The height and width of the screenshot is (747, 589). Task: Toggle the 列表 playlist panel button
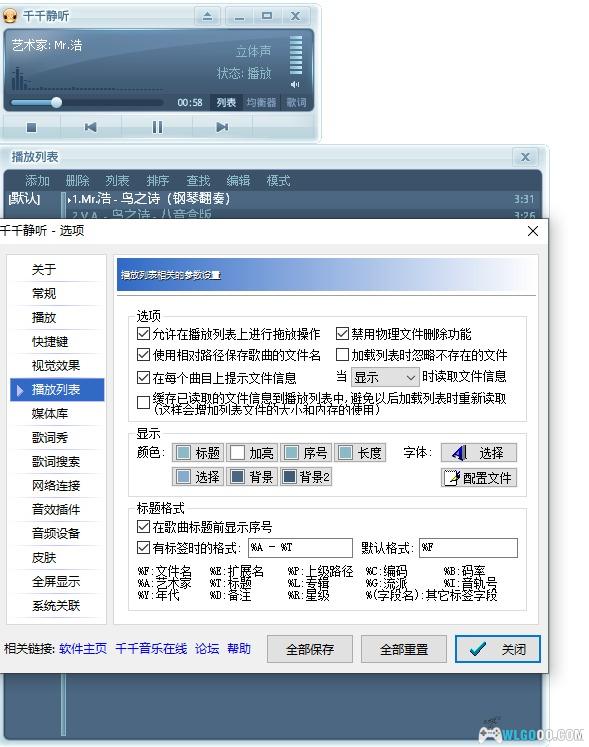click(x=226, y=102)
